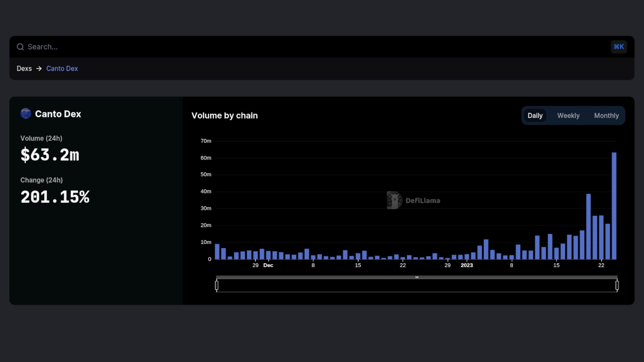This screenshot has height=362, width=644.
Task: Click the breadcrumb arrow icon
Action: click(39, 68)
